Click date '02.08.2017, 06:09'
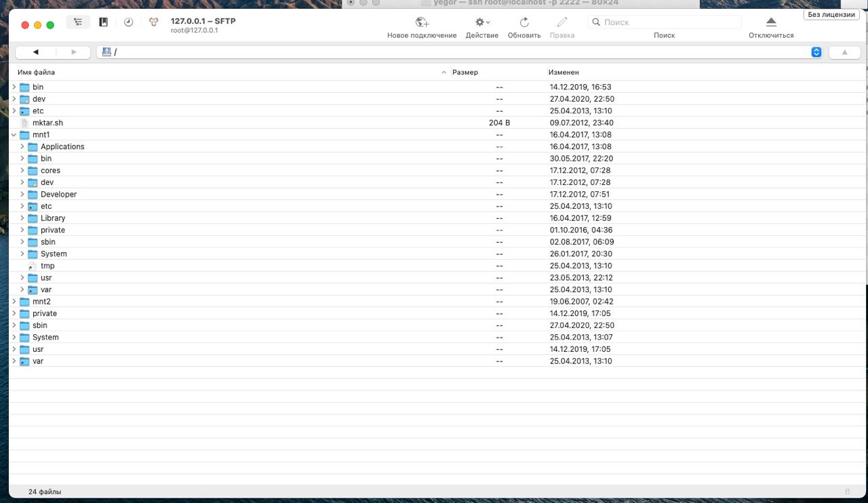This screenshot has width=868, height=503. (x=581, y=242)
